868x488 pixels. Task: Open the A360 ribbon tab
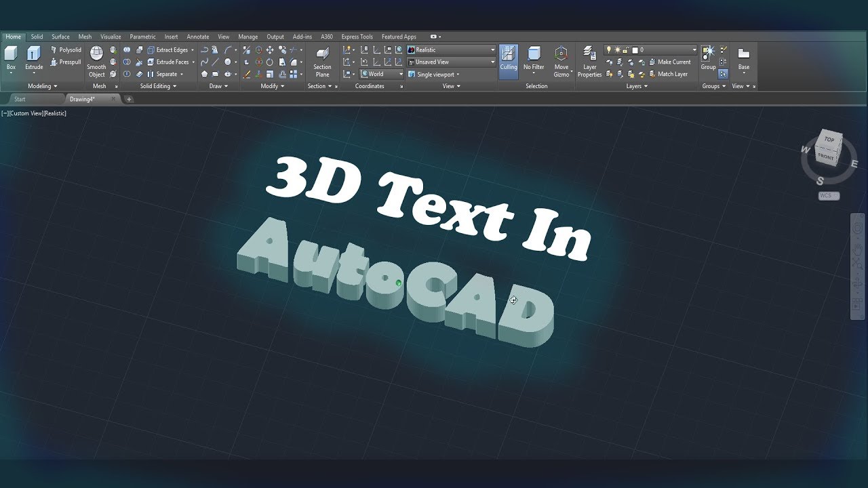(327, 37)
